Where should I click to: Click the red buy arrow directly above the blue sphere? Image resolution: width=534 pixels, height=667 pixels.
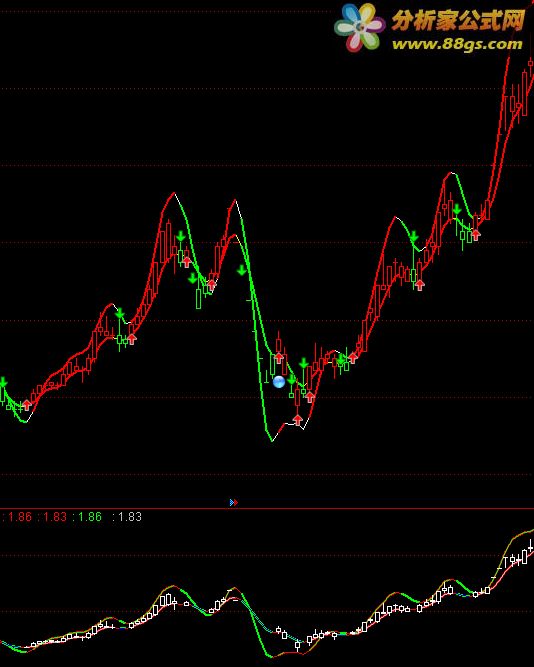[x=279, y=357]
